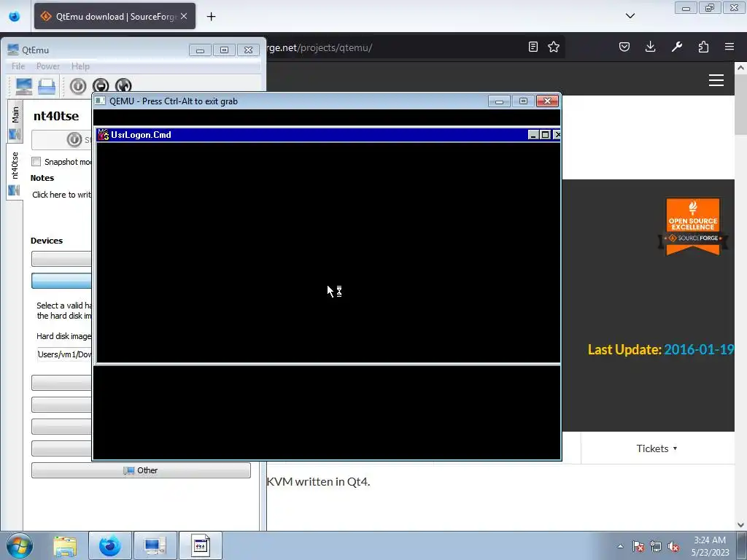Click the stop machine icon in QtEmu toolbar

(101, 86)
